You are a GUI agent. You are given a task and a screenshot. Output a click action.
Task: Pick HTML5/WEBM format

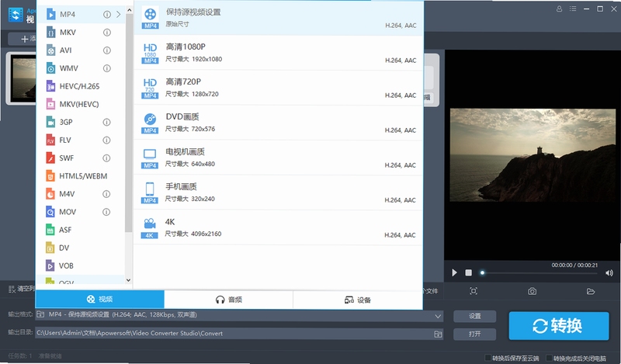click(x=81, y=176)
